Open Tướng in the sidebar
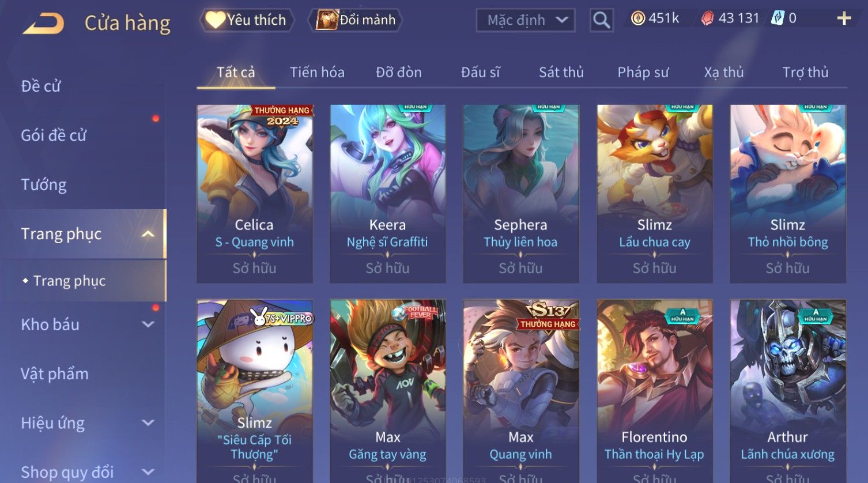868x483 pixels. tap(44, 184)
